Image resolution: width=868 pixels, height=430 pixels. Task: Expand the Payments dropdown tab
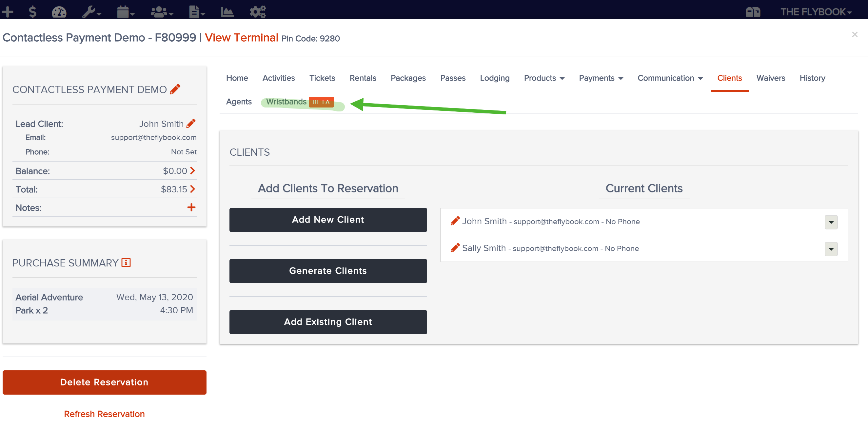(601, 78)
